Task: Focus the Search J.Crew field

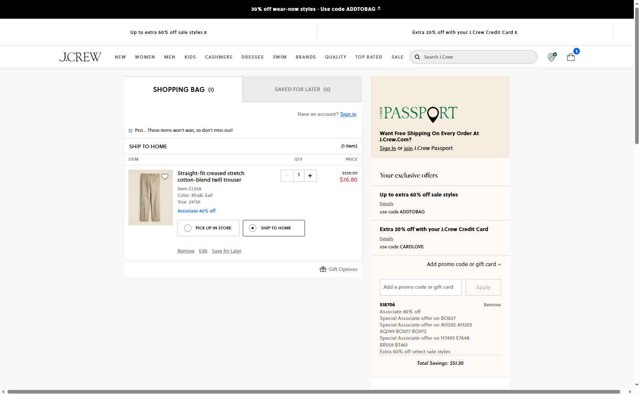Action: pos(473,57)
